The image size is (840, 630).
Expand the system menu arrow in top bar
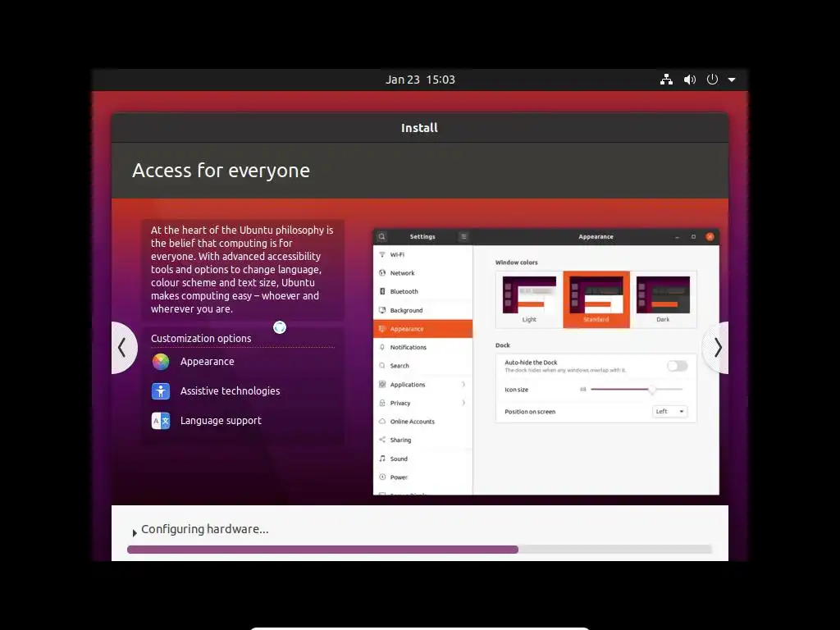click(732, 80)
